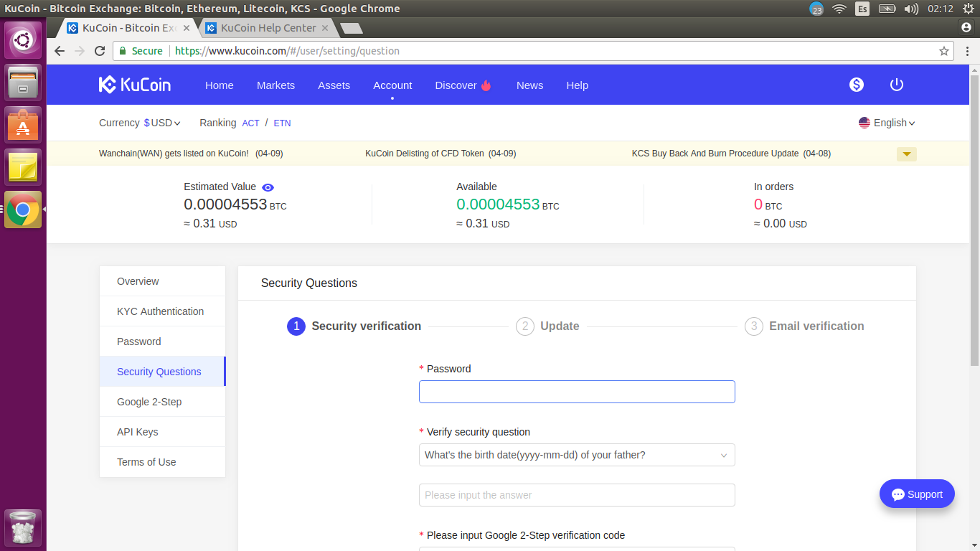Expand the announcements banner with the yellow arrow
The width and height of the screenshot is (980, 551).
tap(906, 154)
